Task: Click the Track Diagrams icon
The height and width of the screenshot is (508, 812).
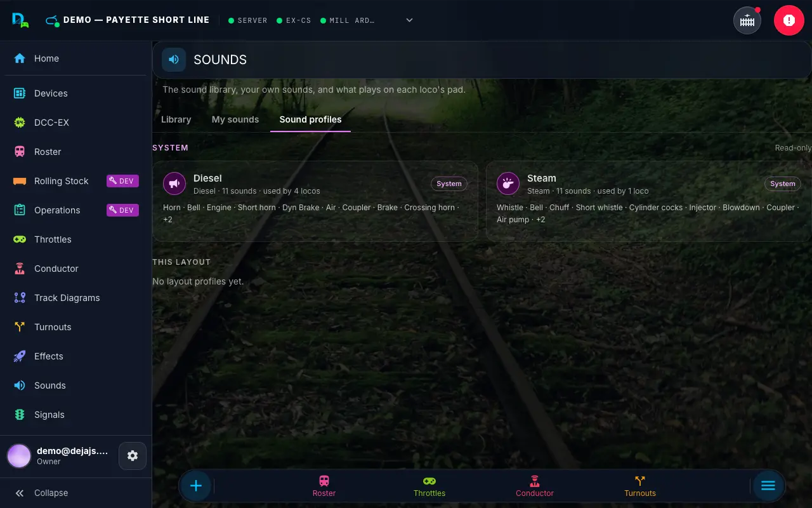Action: pyautogui.click(x=20, y=298)
